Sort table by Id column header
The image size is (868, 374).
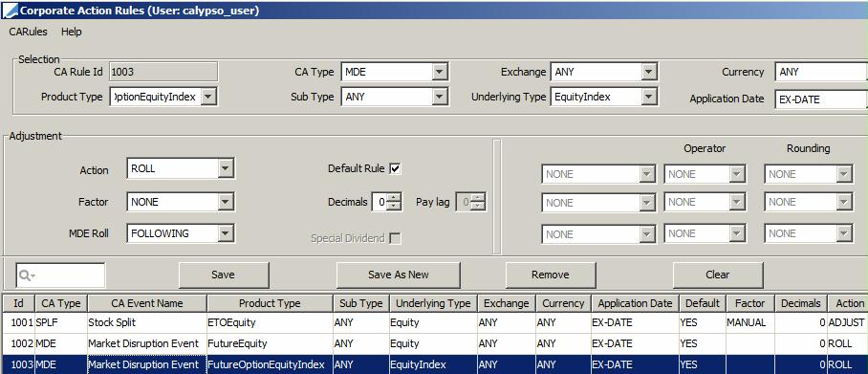coord(18,303)
